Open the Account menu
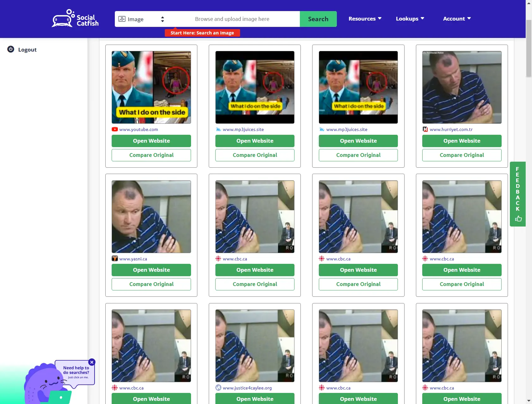This screenshot has width=532, height=404. coord(456,19)
